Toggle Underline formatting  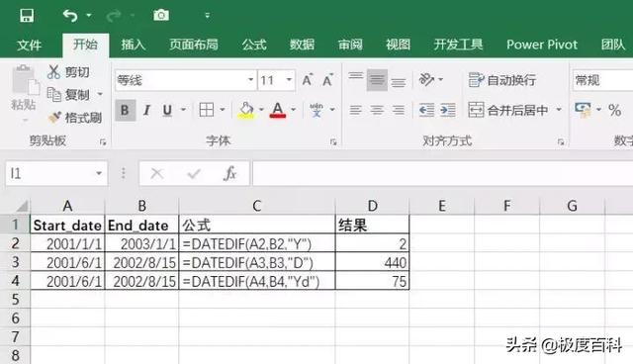click(167, 110)
